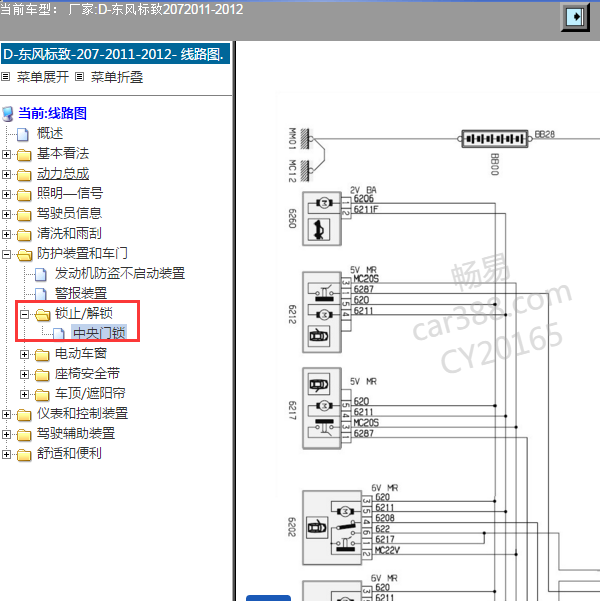The width and height of the screenshot is (600, 601).
Task: Click the 概述 document icon
Action: coord(23,134)
